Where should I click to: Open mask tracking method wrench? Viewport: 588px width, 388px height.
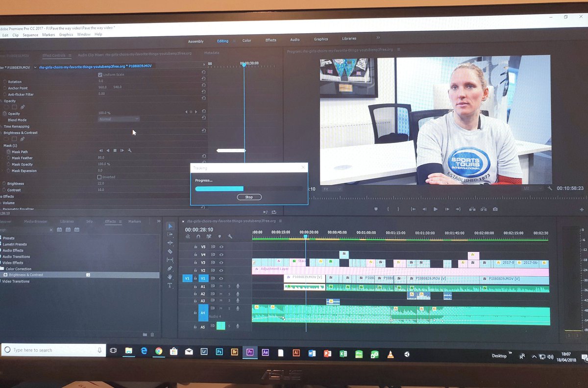pos(130,151)
